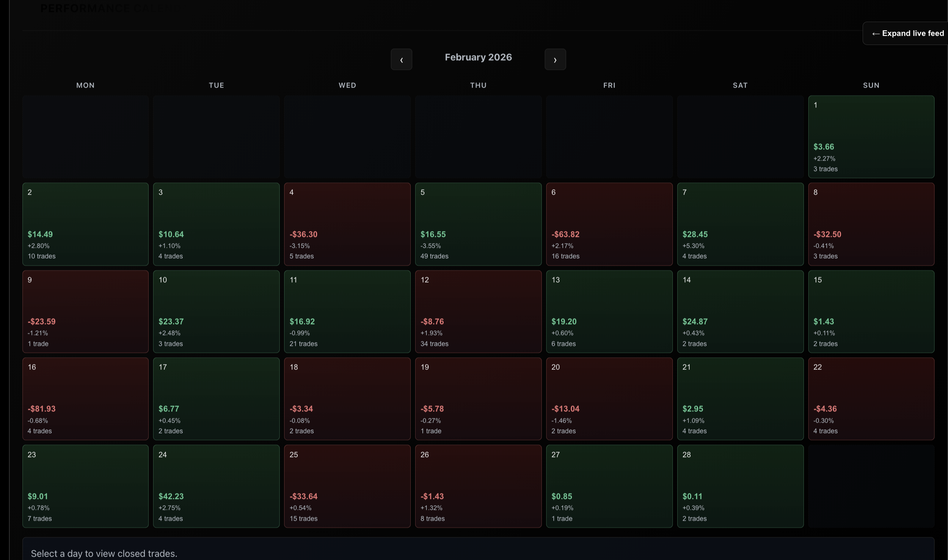Screen dimensions: 948x560
Task: Open February 5 cell with 49 trades
Action: point(478,224)
